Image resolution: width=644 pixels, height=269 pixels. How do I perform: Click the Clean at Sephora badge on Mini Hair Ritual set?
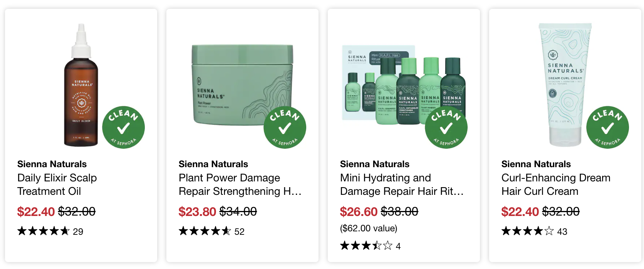pyautogui.click(x=446, y=127)
